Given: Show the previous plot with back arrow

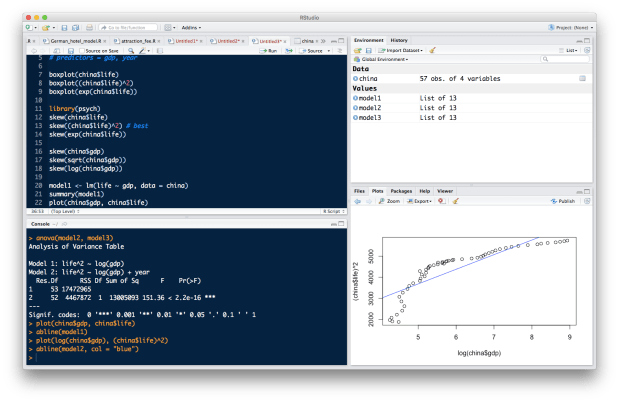Looking at the screenshot, I should 357,201.
